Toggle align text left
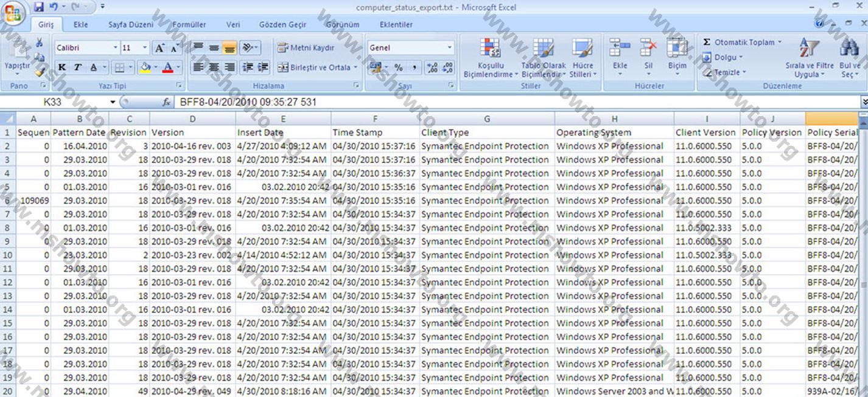 click(x=198, y=67)
